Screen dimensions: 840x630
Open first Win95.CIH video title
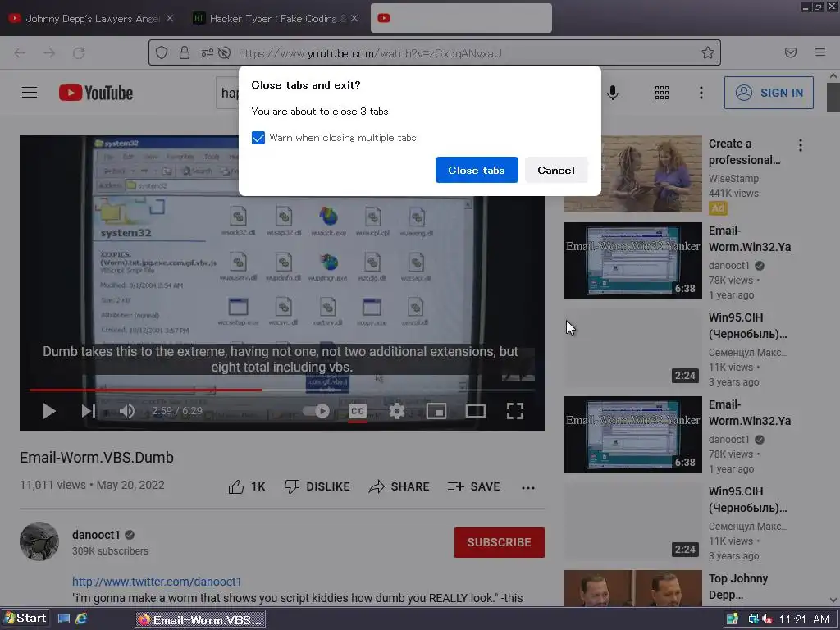coord(748,326)
